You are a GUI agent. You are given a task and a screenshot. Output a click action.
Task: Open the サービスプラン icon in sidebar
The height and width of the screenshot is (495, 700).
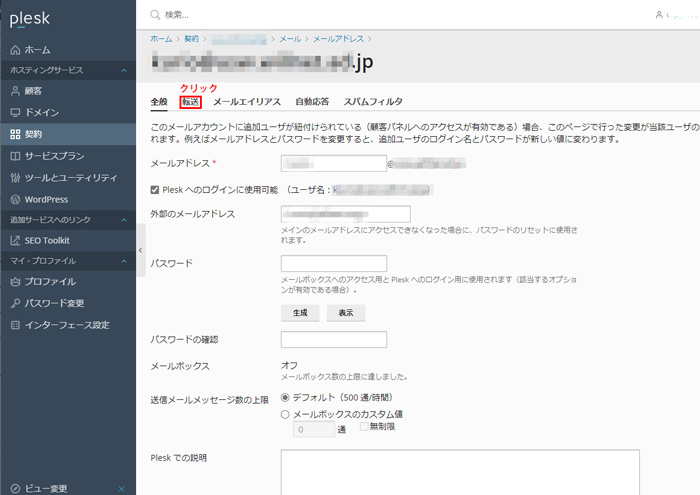[x=14, y=156]
